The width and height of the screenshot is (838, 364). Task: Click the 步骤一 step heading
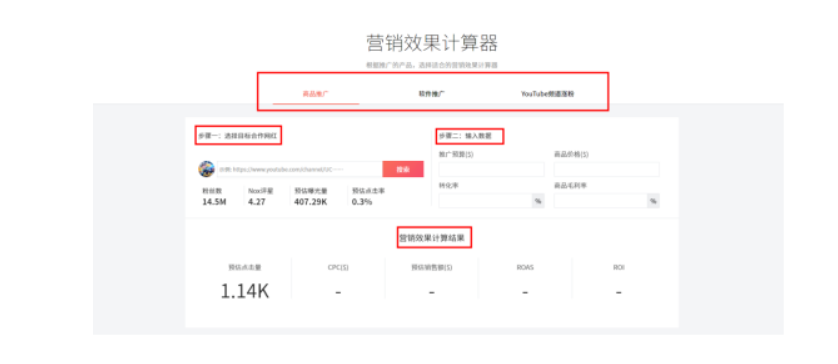click(237, 136)
